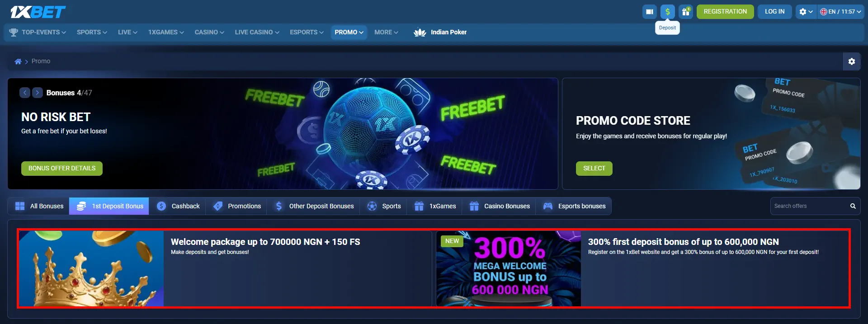The width and height of the screenshot is (868, 324).
Task: Click the Indian Poker lotus icon
Action: (x=420, y=32)
